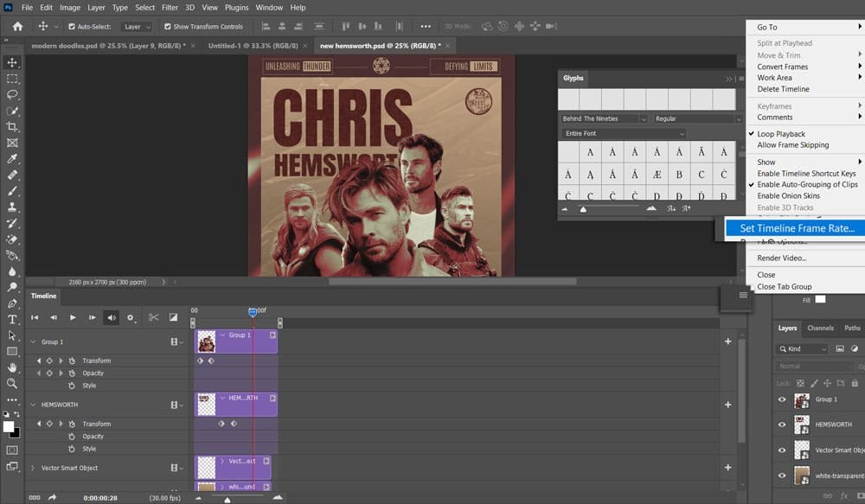The image size is (865, 504).
Task: Choose Delete Timeline menu entry
Action: pyautogui.click(x=783, y=89)
